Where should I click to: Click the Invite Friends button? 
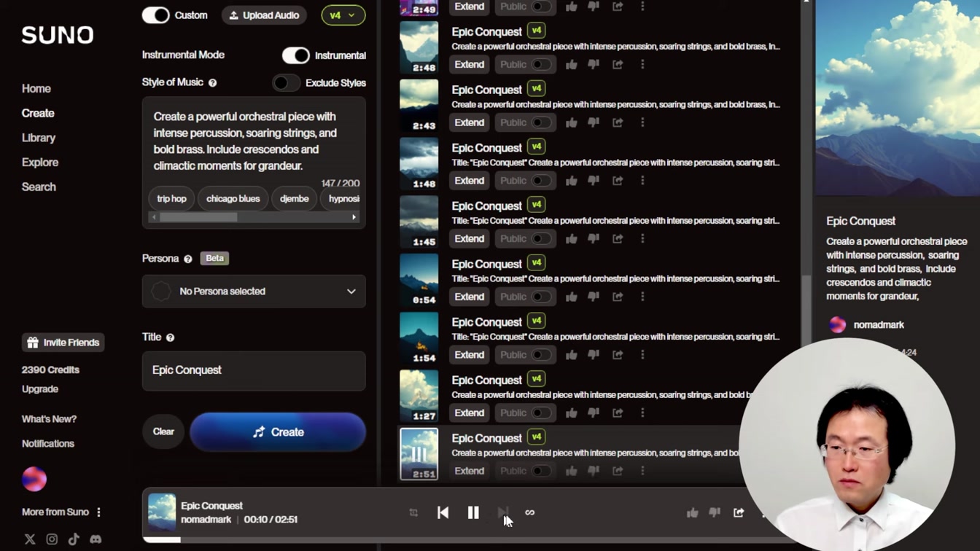pyautogui.click(x=63, y=343)
